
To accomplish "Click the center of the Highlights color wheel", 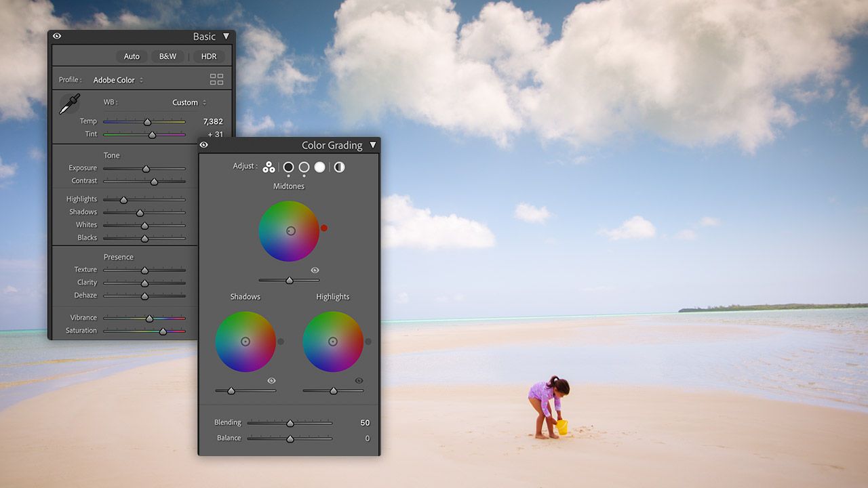I will point(333,342).
